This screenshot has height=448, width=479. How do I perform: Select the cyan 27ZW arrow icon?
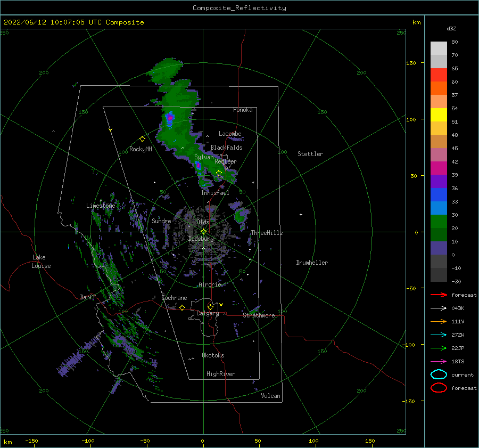[x=439, y=335]
